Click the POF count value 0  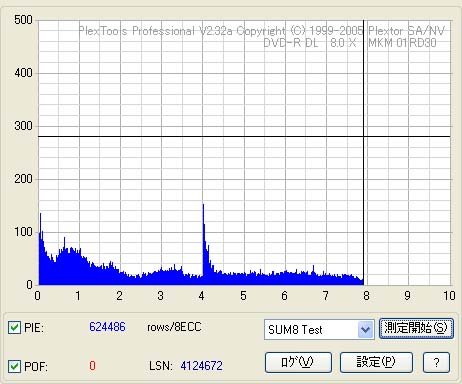tap(92, 366)
